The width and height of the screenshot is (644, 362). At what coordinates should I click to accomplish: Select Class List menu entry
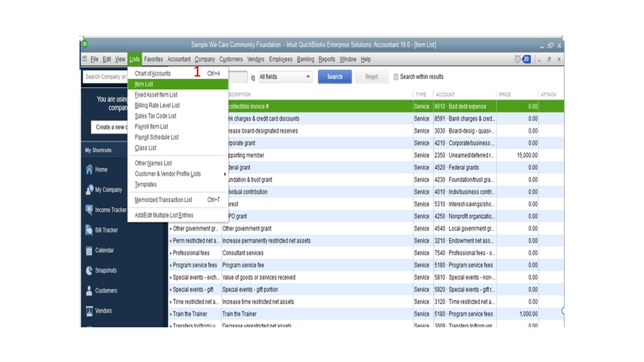[178, 148]
